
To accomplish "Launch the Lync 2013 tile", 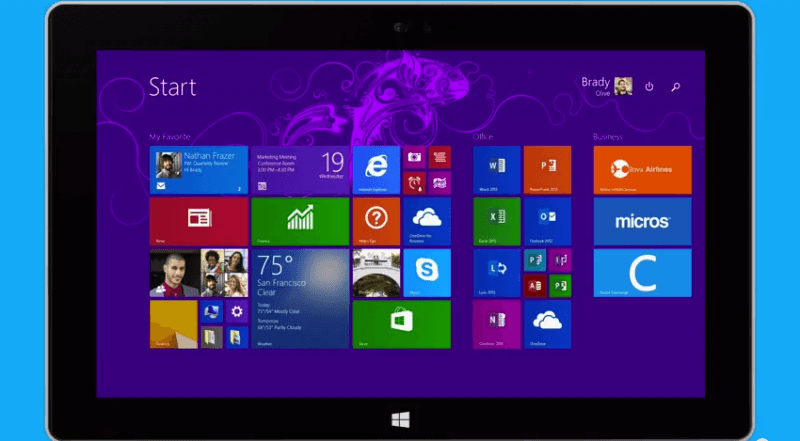I will click(x=497, y=273).
